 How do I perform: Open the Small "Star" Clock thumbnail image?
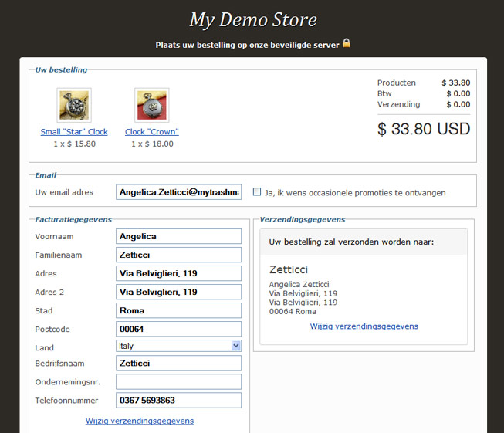[x=74, y=105]
